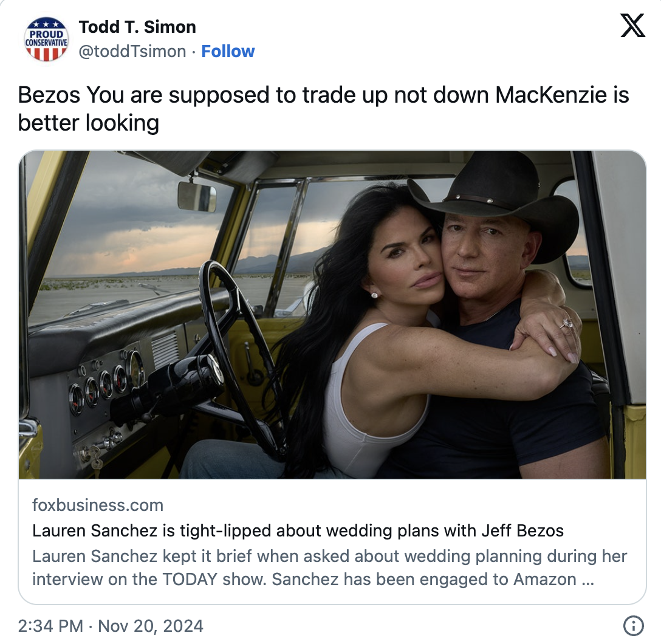
Task: Click the info icon beside the timestamp
Action: 633,625
